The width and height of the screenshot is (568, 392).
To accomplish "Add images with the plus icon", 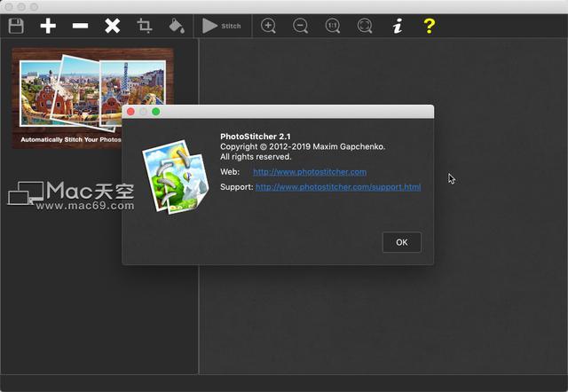I will [x=48, y=26].
